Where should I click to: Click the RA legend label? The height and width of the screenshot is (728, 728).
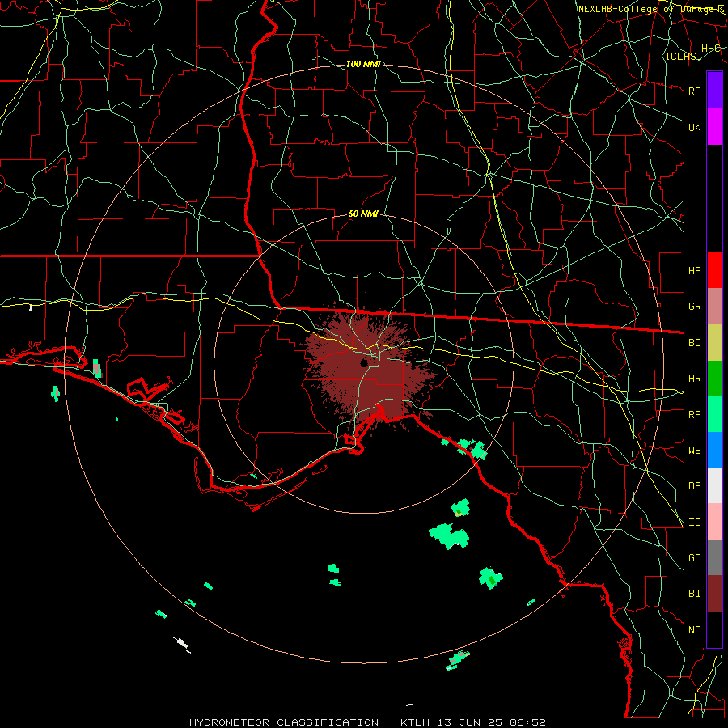[x=694, y=414]
